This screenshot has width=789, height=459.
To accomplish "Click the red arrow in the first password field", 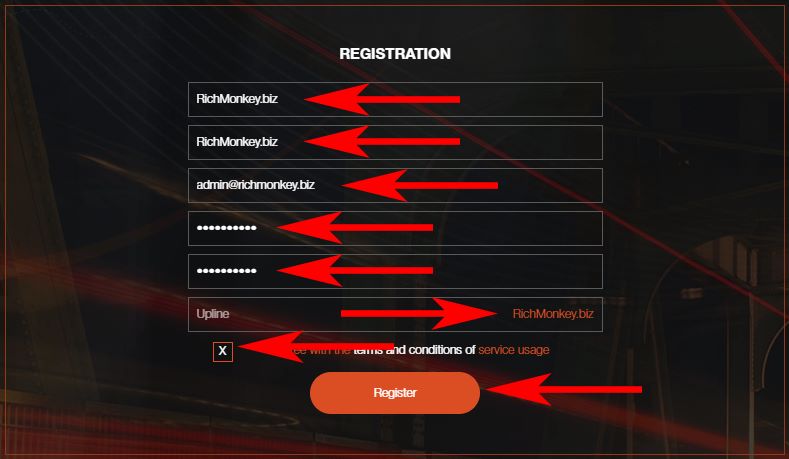I will 355,227.
